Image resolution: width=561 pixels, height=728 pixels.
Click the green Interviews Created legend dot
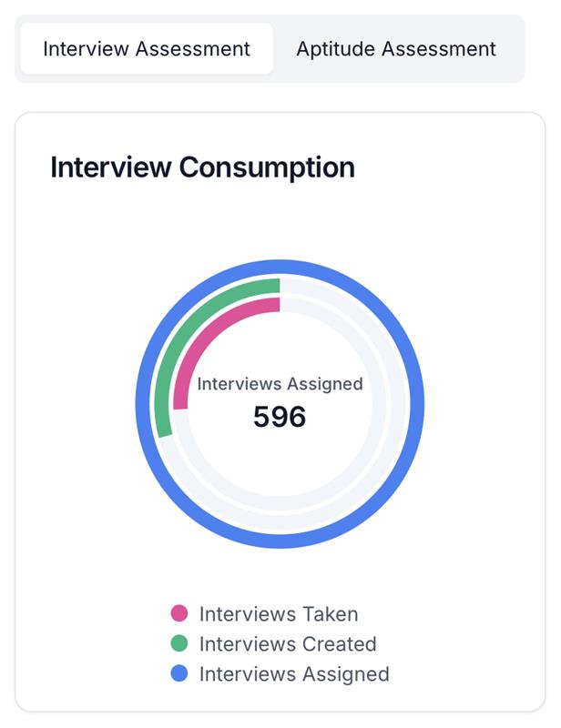pyautogui.click(x=179, y=644)
